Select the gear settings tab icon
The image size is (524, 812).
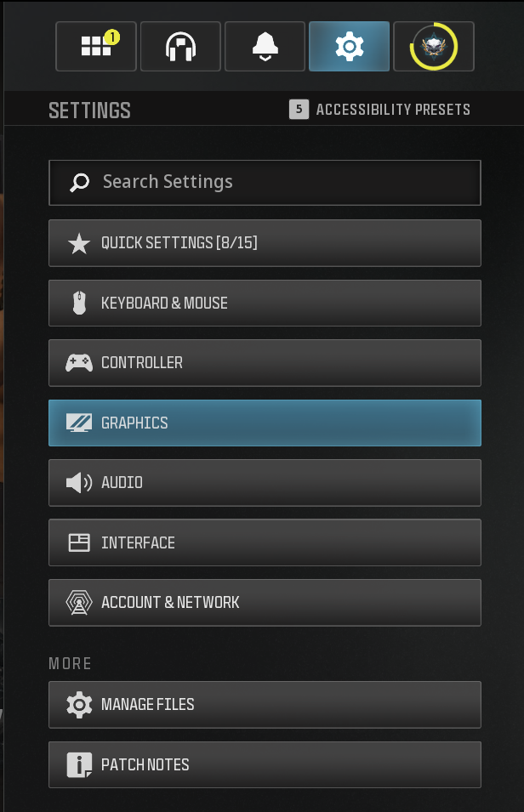click(349, 47)
